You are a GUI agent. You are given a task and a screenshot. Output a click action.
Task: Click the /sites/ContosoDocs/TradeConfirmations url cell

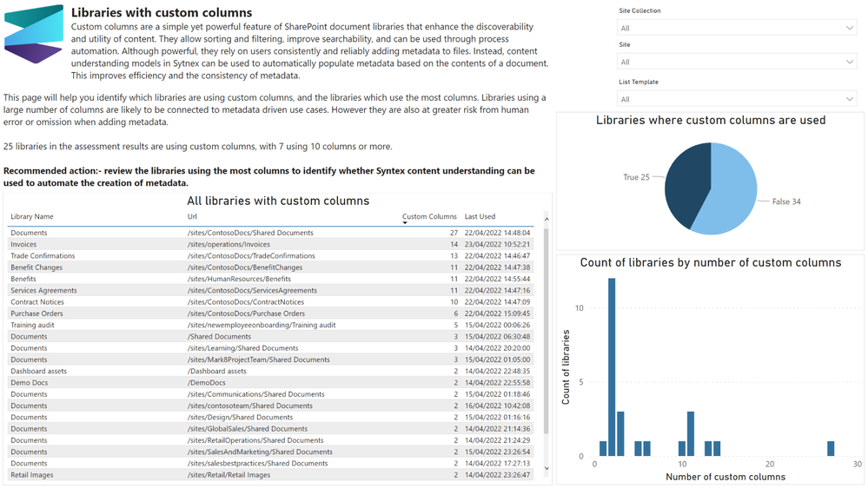(x=251, y=256)
